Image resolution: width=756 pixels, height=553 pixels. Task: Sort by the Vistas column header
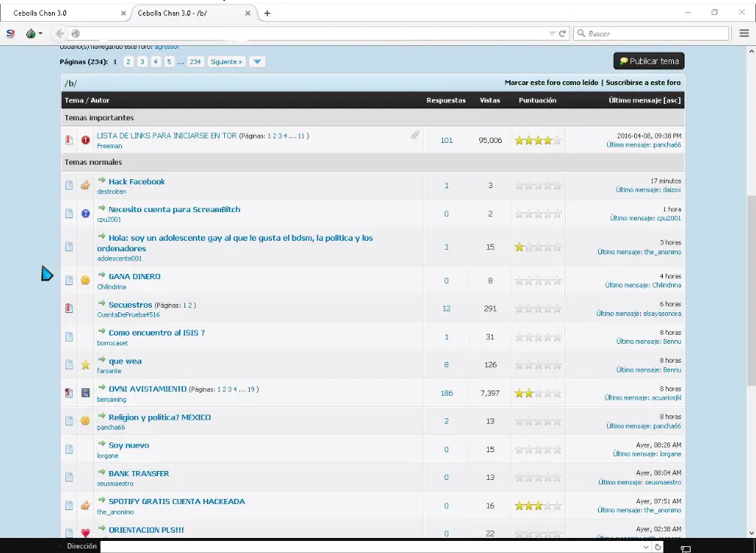coord(490,100)
